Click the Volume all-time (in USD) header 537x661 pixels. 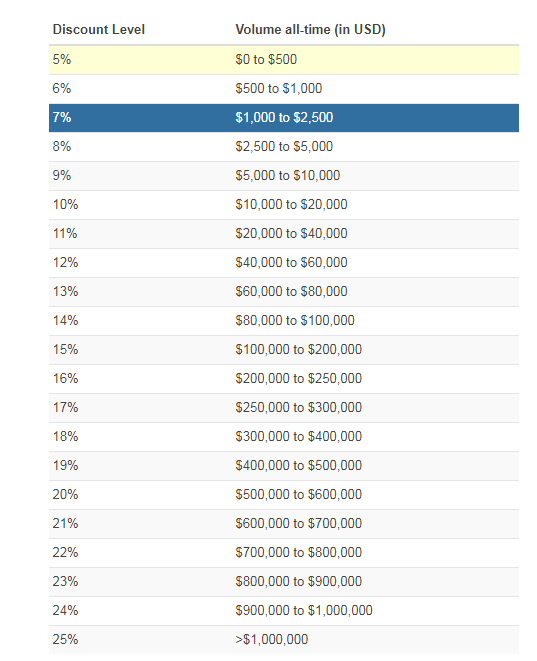[x=310, y=30]
